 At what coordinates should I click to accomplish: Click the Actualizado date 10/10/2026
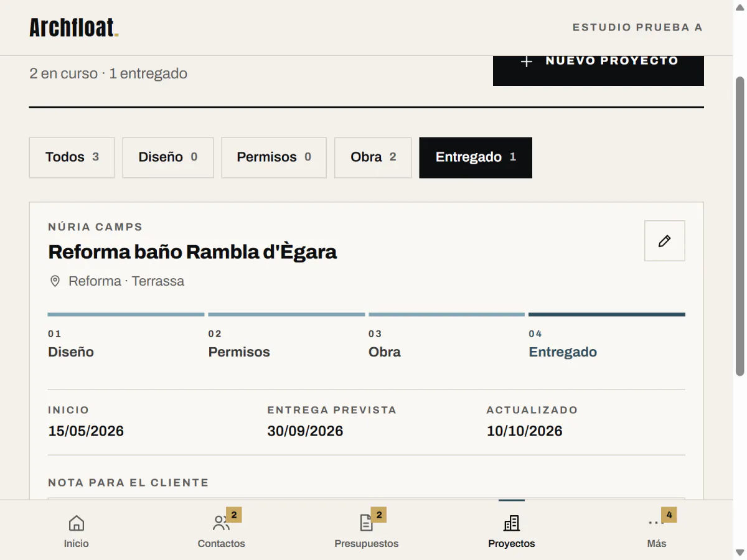pos(524,431)
